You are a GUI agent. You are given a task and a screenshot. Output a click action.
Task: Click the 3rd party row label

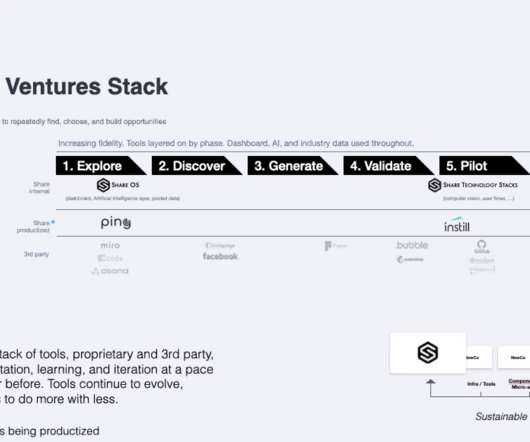tap(37, 254)
